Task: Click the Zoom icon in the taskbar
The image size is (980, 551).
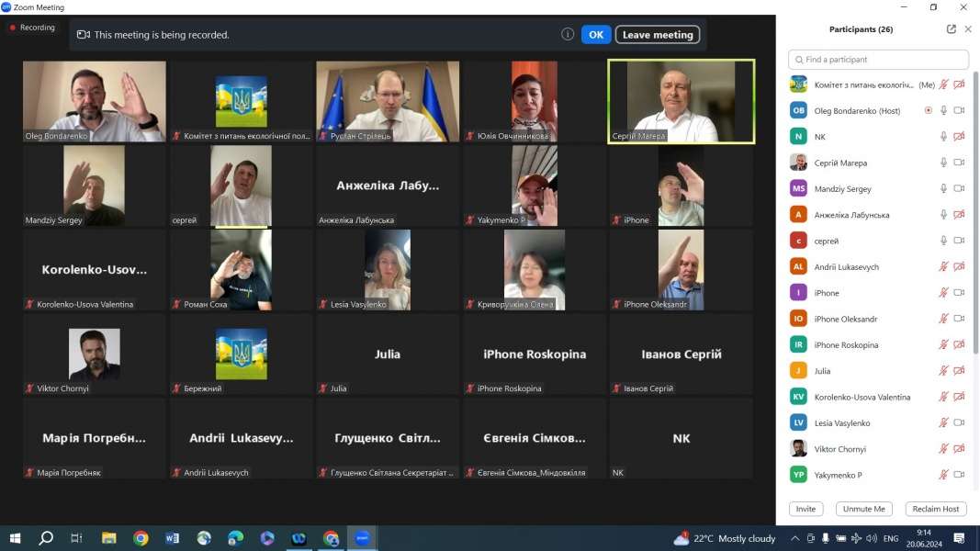Action: (x=362, y=538)
